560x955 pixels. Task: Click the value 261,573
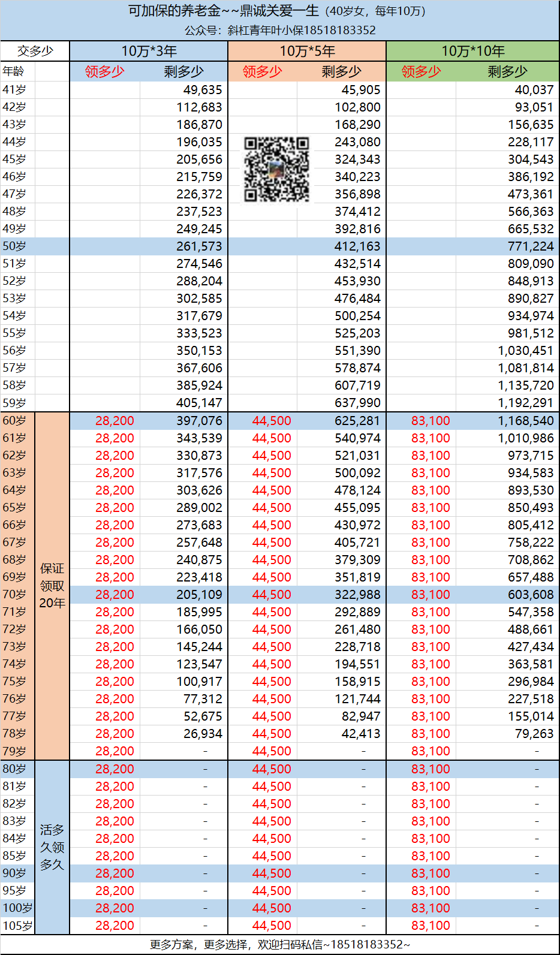(x=199, y=246)
